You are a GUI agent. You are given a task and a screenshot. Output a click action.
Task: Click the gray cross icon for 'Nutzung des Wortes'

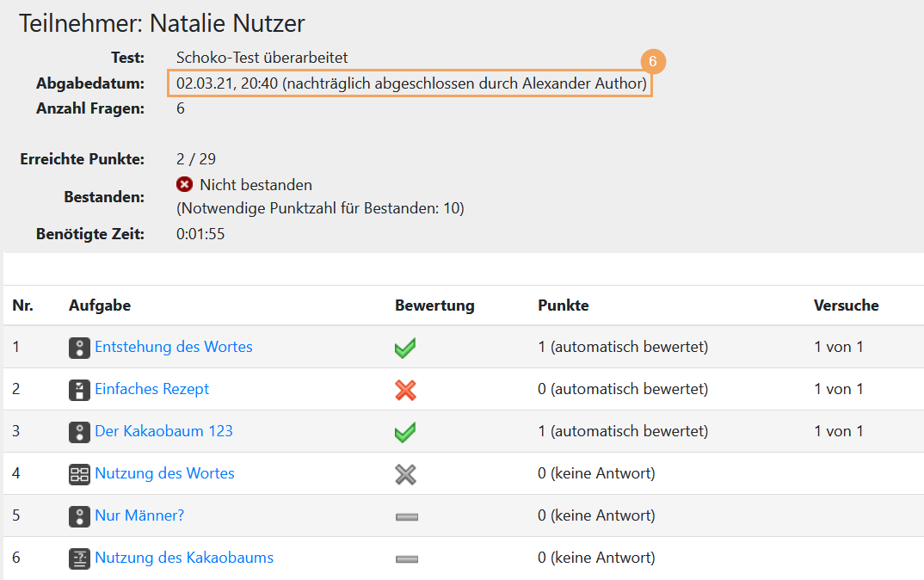[x=405, y=474]
